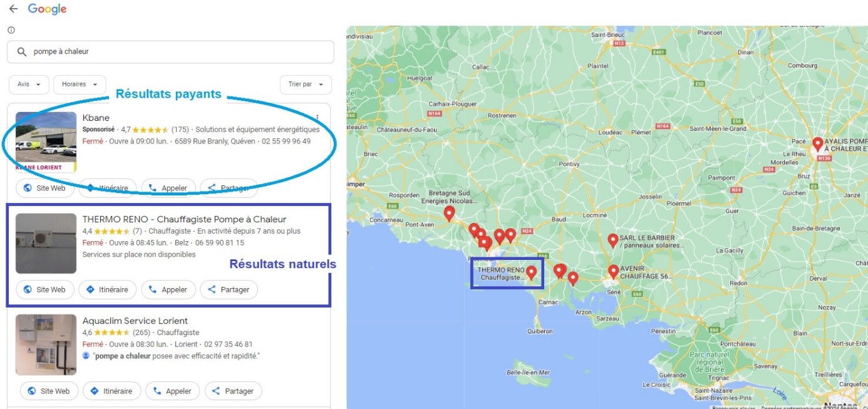Select the SARL LE BARBIER map pin

[612, 241]
